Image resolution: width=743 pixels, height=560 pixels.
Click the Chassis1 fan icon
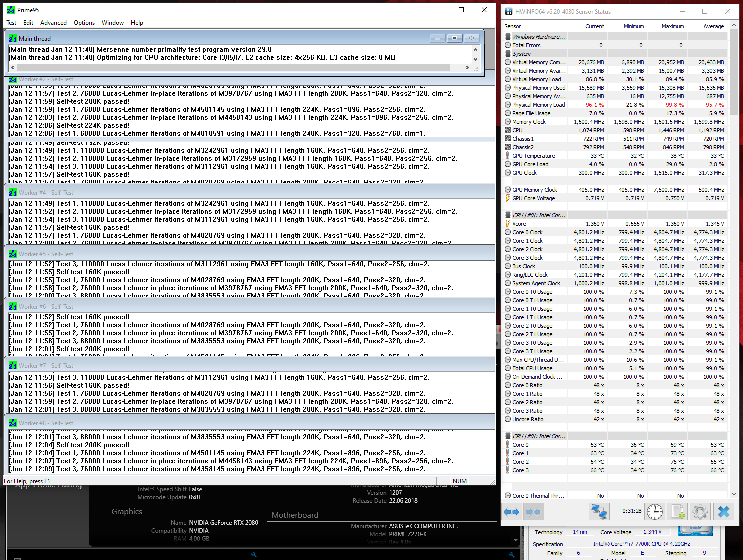pyautogui.click(x=508, y=139)
